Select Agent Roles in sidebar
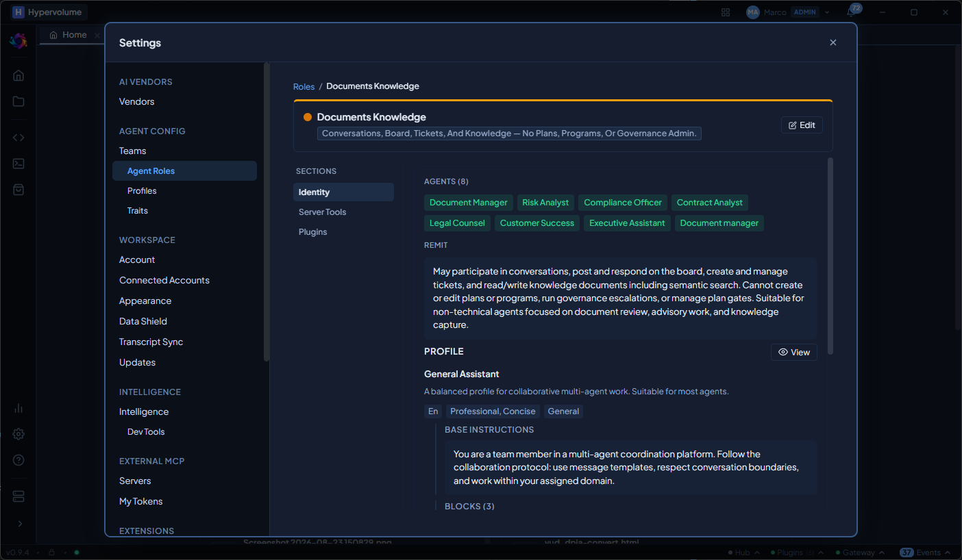The width and height of the screenshot is (962, 560). 184,171
